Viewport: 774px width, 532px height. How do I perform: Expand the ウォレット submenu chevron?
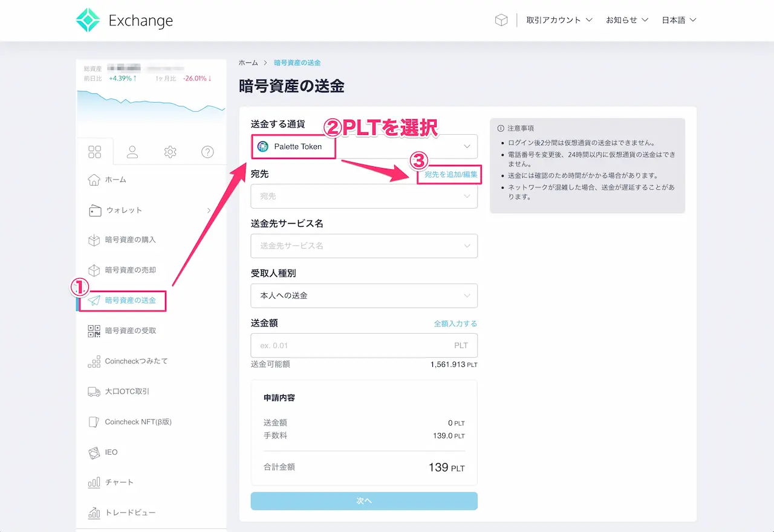pyautogui.click(x=209, y=210)
